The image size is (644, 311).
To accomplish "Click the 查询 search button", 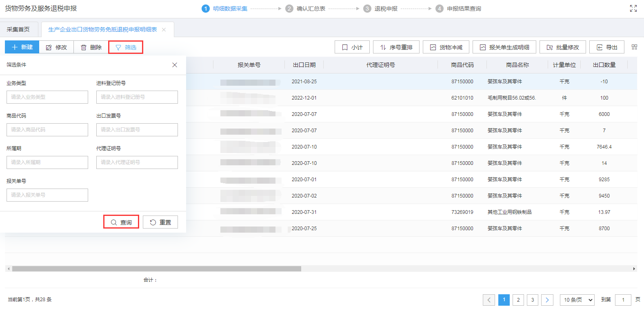I will coord(121,222).
